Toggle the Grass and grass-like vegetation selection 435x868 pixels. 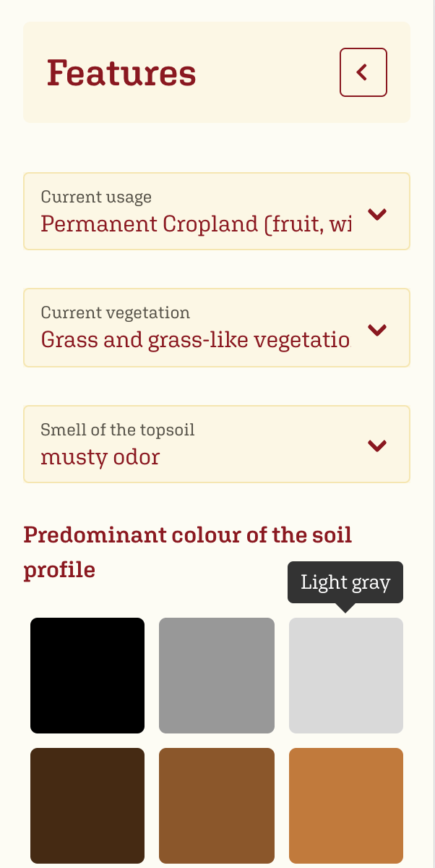[195, 339]
